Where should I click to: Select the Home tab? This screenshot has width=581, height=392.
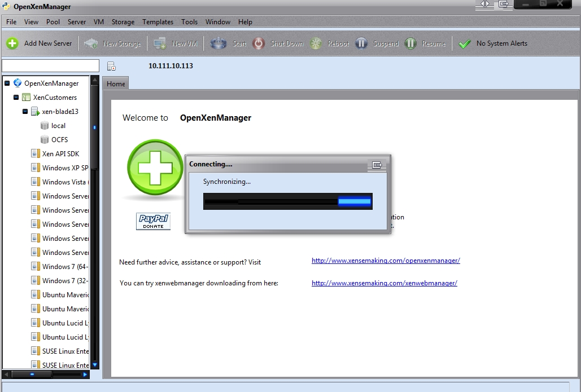pyautogui.click(x=116, y=84)
